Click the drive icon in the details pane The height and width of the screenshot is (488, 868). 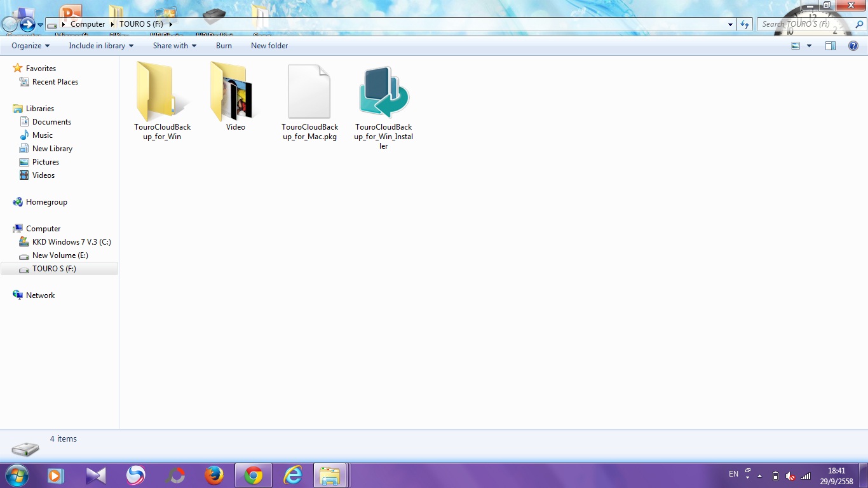(25, 449)
